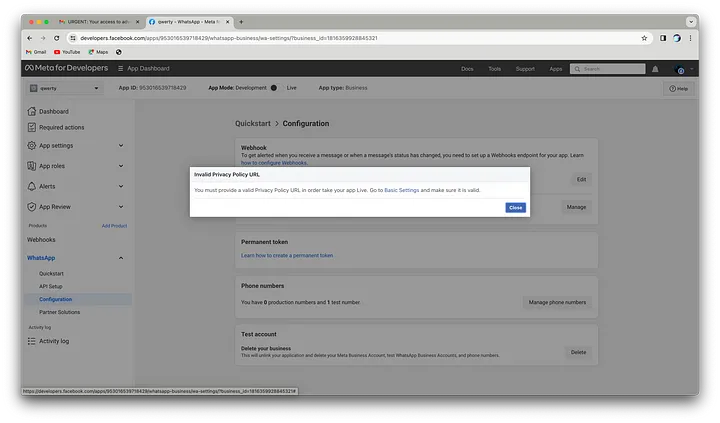Click the Meta for Developers logo

(x=67, y=68)
